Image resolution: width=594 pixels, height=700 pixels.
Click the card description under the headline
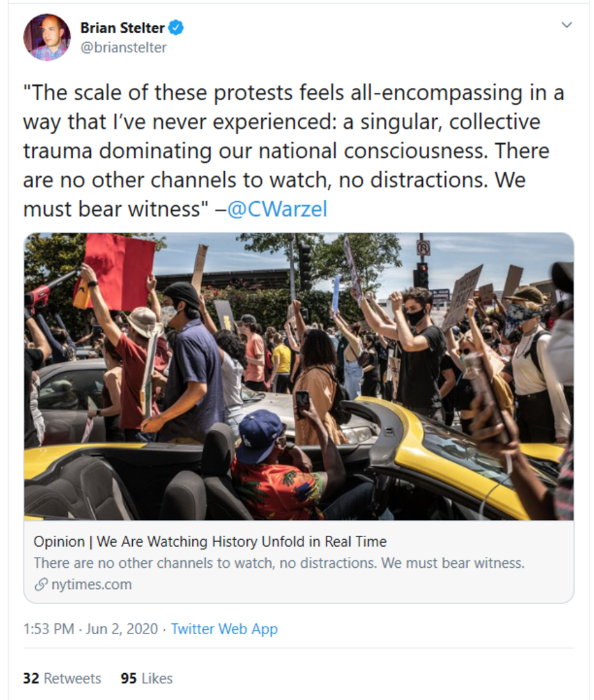tap(278, 563)
